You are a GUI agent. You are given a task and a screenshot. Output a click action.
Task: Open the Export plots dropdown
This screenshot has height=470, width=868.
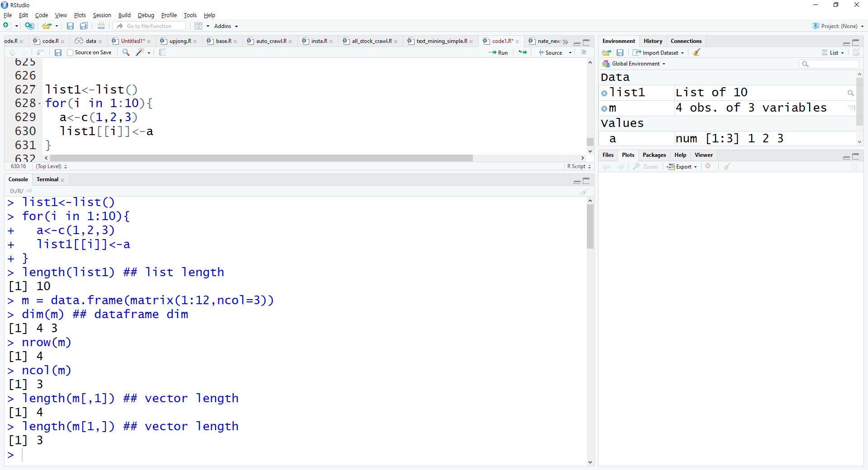pos(682,167)
